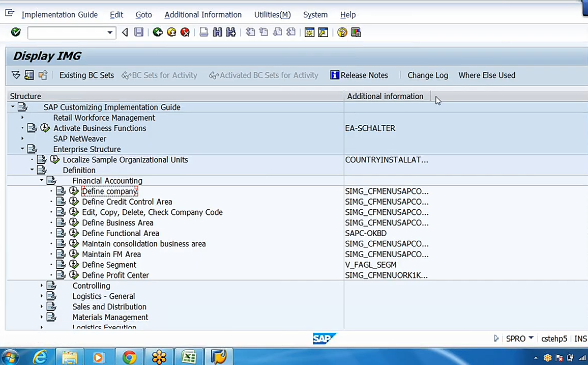The height and width of the screenshot is (365, 588).
Task: Open Excel from the taskbar
Action: pos(189,357)
